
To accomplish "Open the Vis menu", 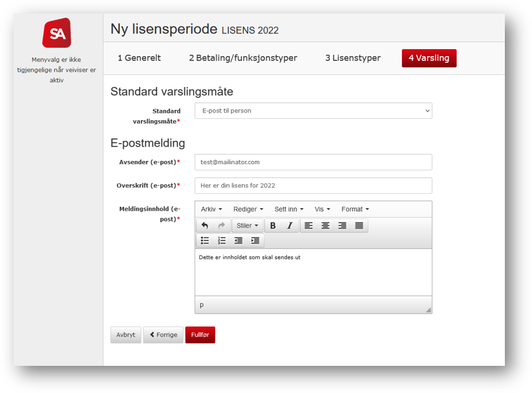I will [x=323, y=209].
